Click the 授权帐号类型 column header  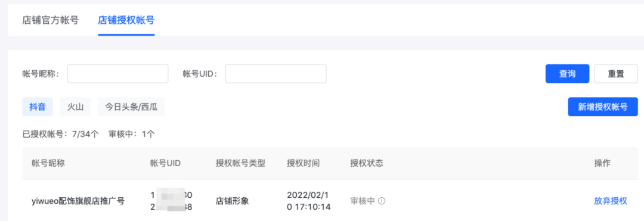pyautogui.click(x=241, y=163)
